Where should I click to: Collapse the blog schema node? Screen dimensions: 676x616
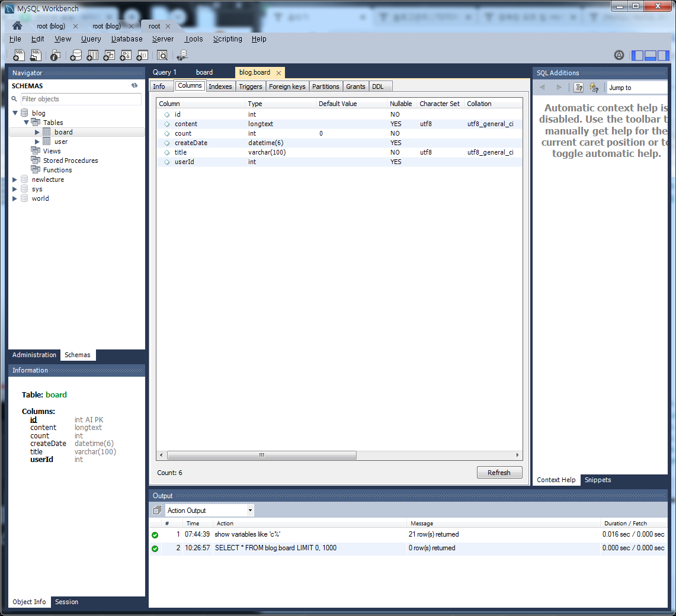[15, 113]
